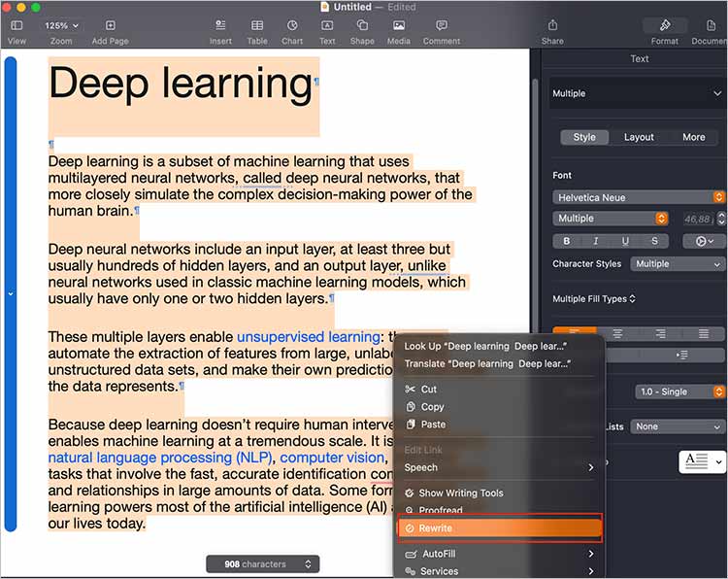The width and height of the screenshot is (728, 579).
Task: Switch to the More tab
Action: pos(694,137)
